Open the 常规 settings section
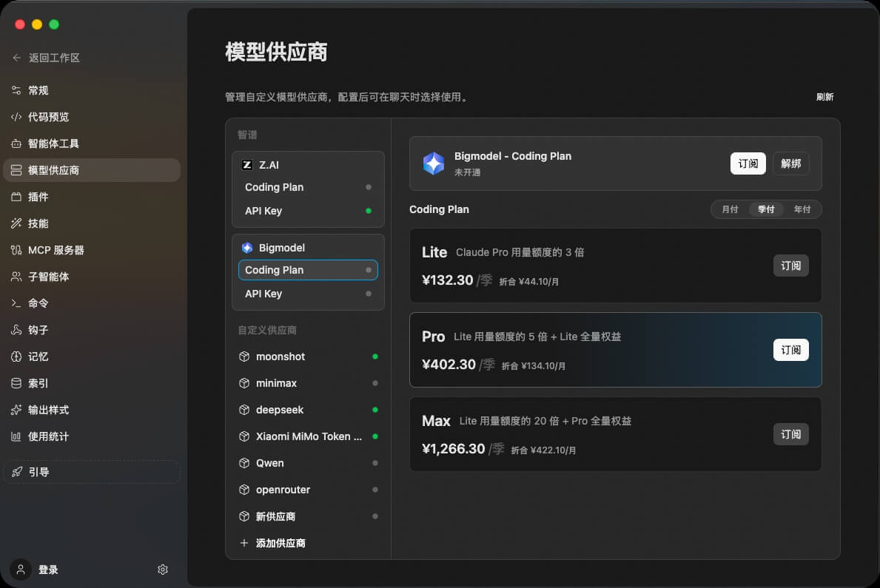Image resolution: width=880 pixels, height=588 pixels. (92, 90)
